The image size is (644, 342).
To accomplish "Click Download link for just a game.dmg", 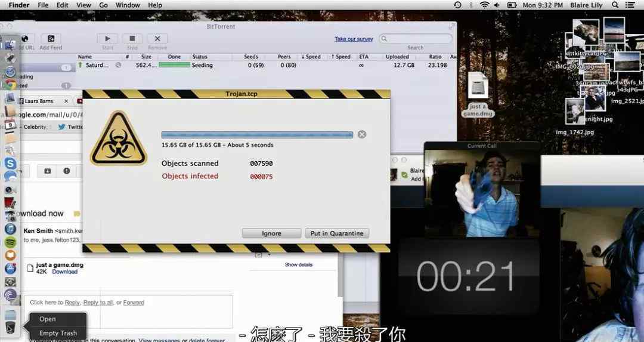I will click(x=64, y=272).
